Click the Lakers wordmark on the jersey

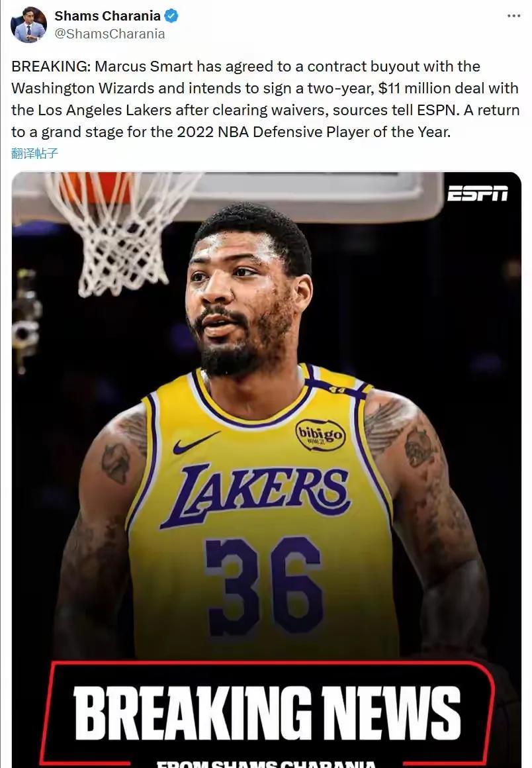point(255,495)
